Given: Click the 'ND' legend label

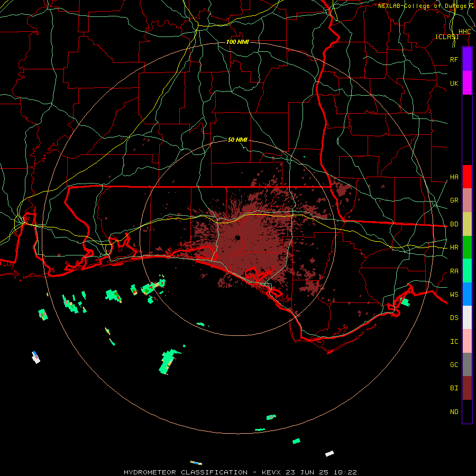Looking at the screenshot, I should click(x=454, y=412).
